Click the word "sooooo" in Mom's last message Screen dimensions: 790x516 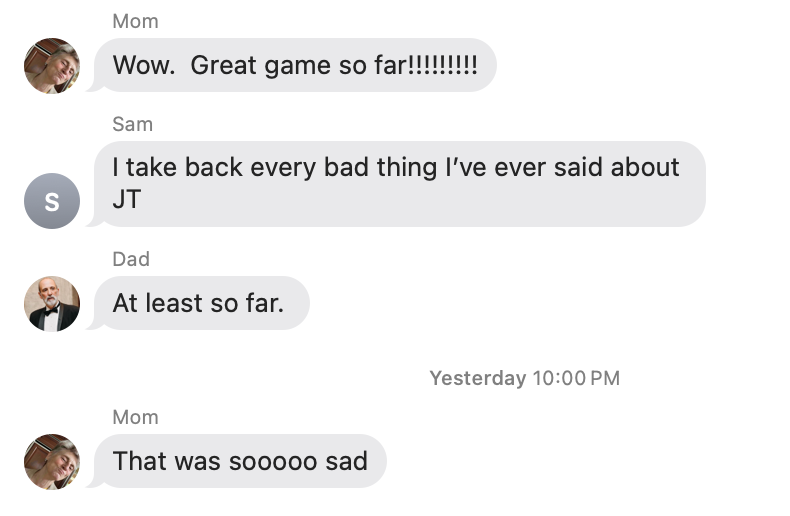270,461
